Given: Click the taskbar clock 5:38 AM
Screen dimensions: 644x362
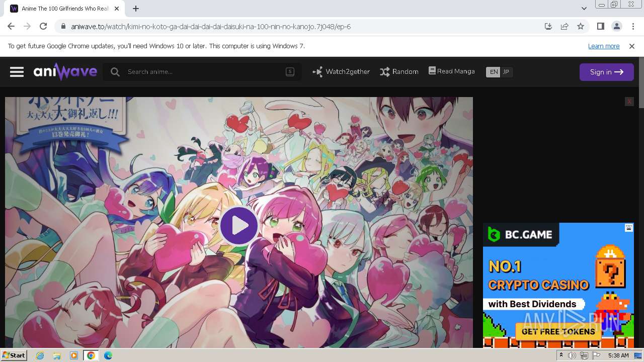Looking at the screenshot, I should [x=618, y=355].
